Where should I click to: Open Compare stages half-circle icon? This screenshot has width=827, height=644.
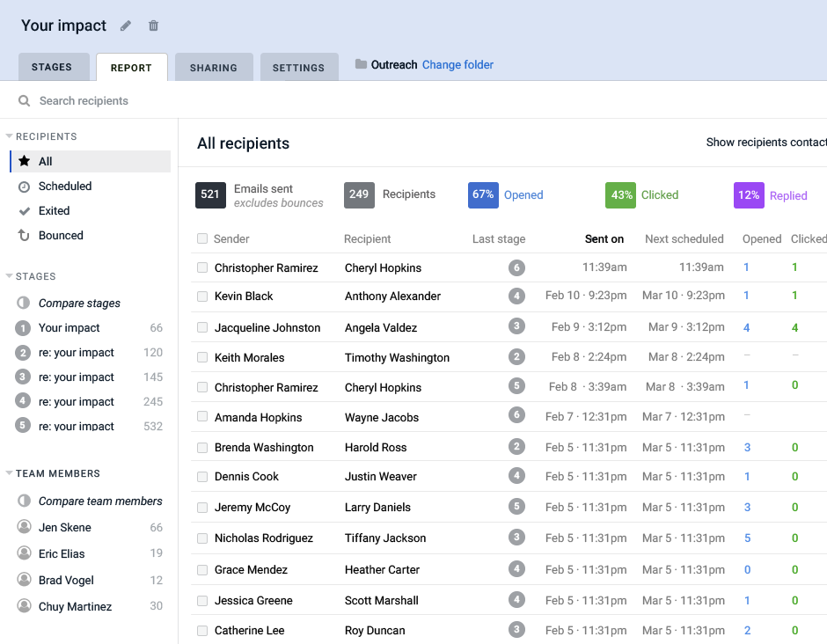pos(24,304)
